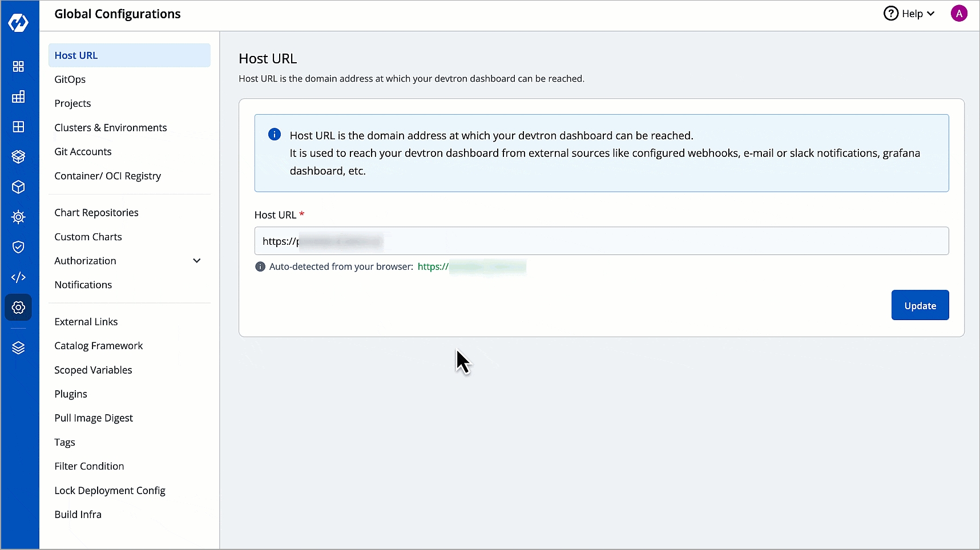
Task: Open the cube icon in the sidebar
Action: [18, 187]
